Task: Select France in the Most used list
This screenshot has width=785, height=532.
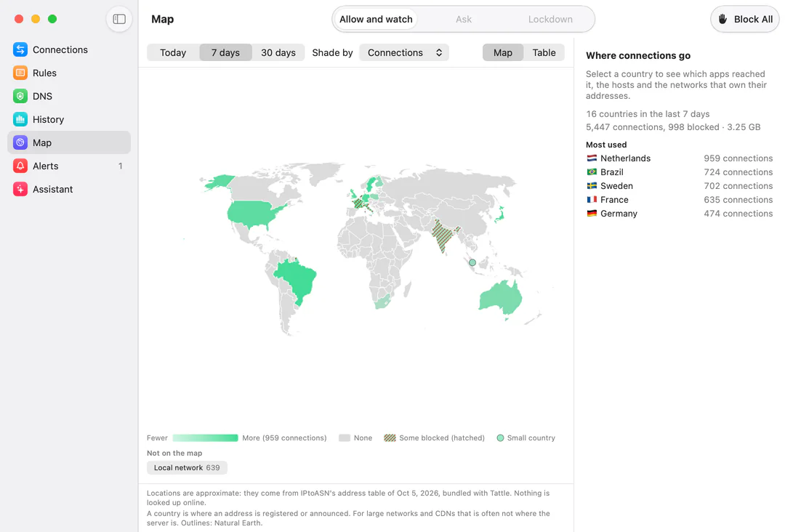Action: [x=680, y=199]
